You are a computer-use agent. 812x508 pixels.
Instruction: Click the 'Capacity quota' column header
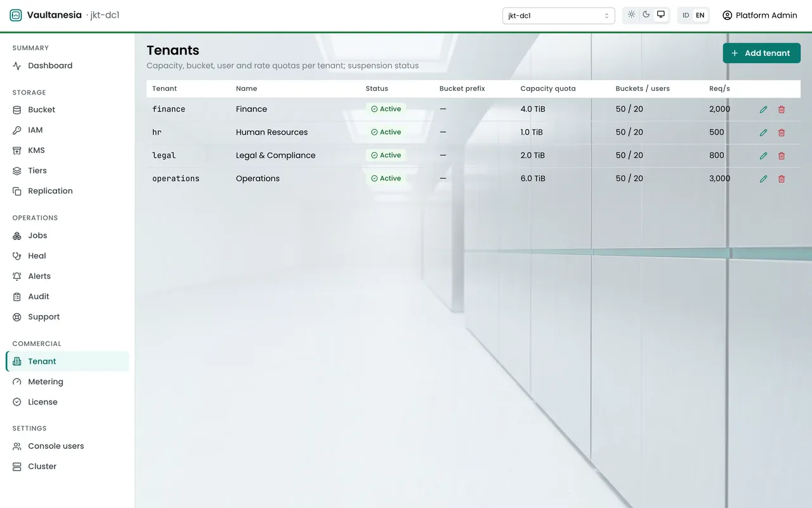pyautogui.click(x=548, y=89)
